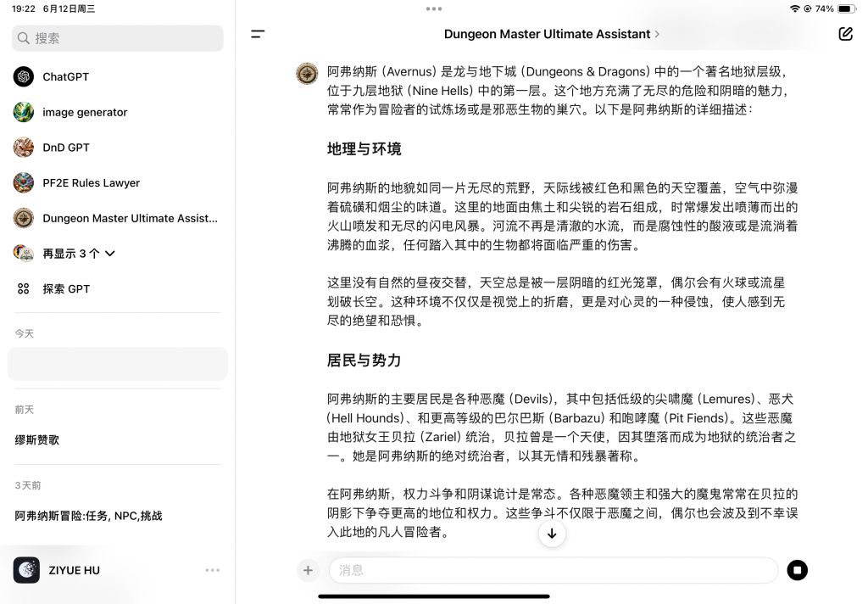Stop generating with the black stop button

[797, 570]
